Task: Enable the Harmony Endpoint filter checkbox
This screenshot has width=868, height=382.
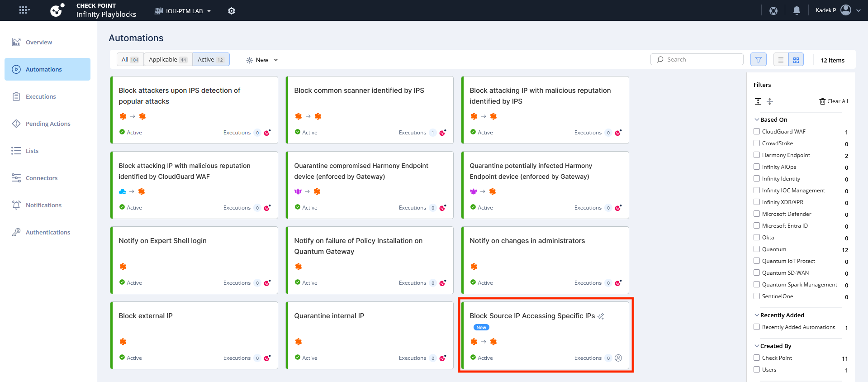Action: (x=757, y=155)
